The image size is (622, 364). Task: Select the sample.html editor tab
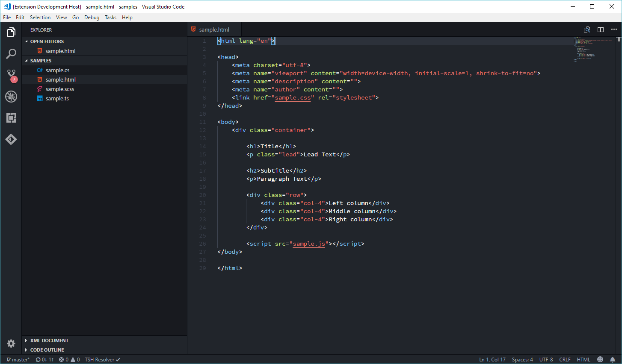tap(214, 29)
